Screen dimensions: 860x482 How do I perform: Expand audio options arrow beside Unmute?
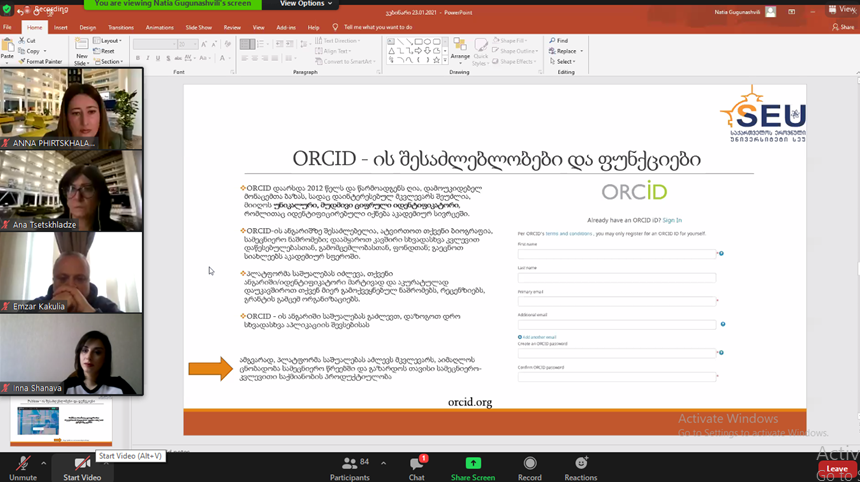[x=43, y=463]
